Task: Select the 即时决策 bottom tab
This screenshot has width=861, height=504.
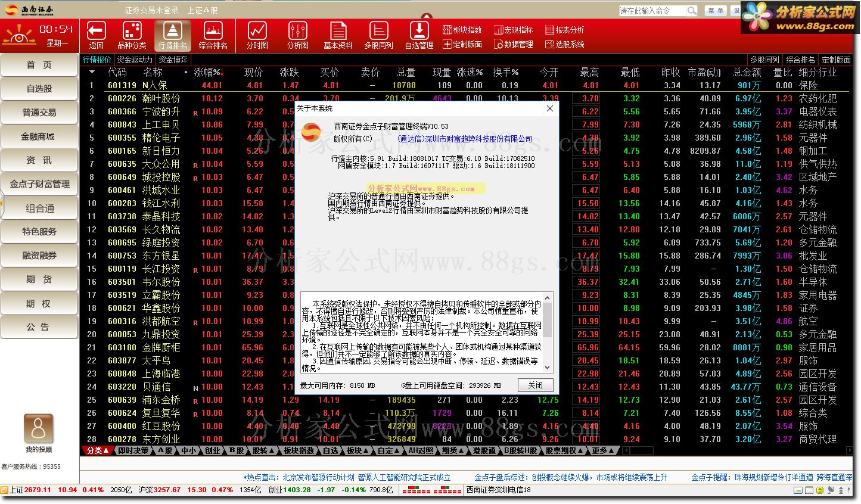Action: click(x=133, y=451)
